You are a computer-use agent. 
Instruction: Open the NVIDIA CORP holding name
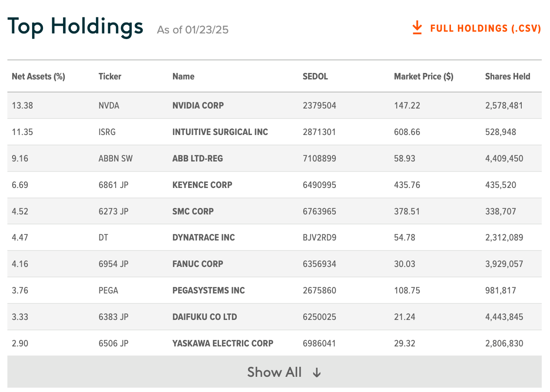[x=198, y=105]
